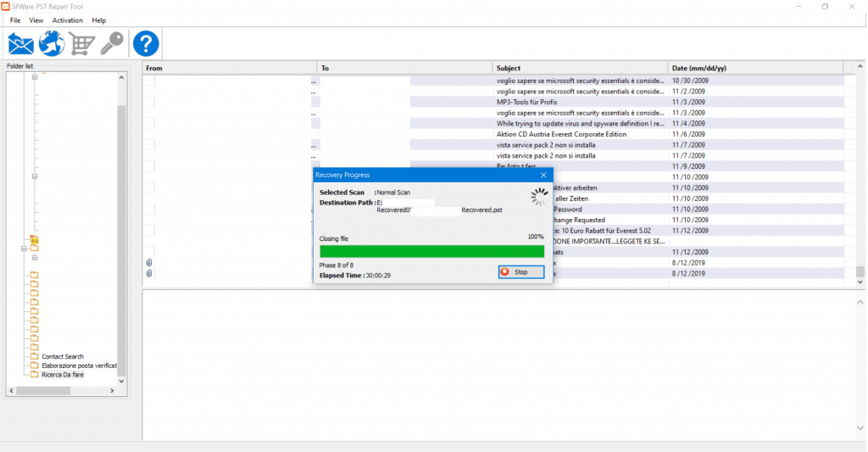Open help via the blue question mark icon
Image resolution: width=868 pixels, height=452 pixels.
click(x=146, y=44)
